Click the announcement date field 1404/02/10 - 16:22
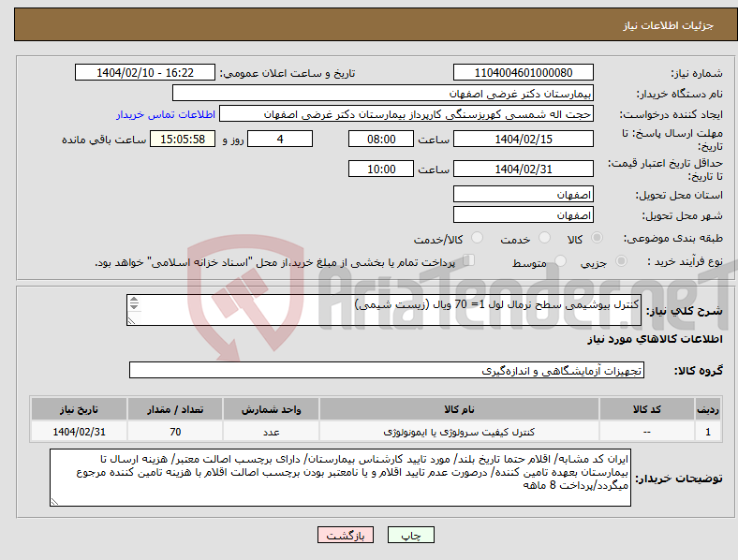 [145, 73]
